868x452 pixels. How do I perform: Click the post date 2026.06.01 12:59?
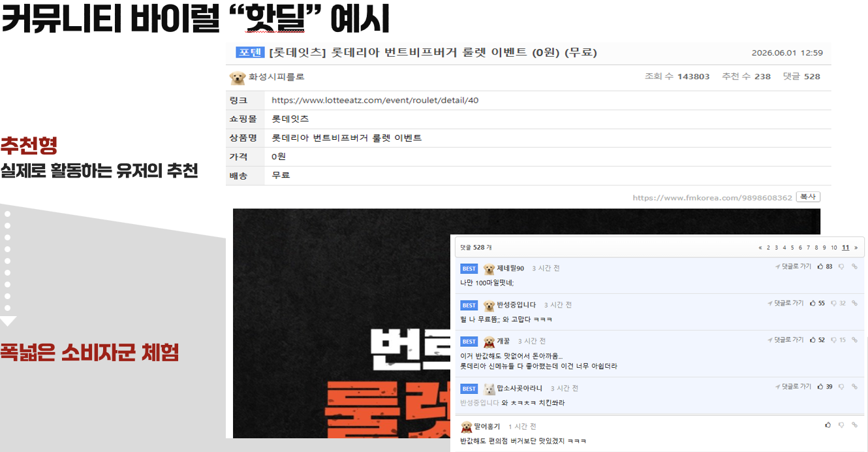[787, 54]
